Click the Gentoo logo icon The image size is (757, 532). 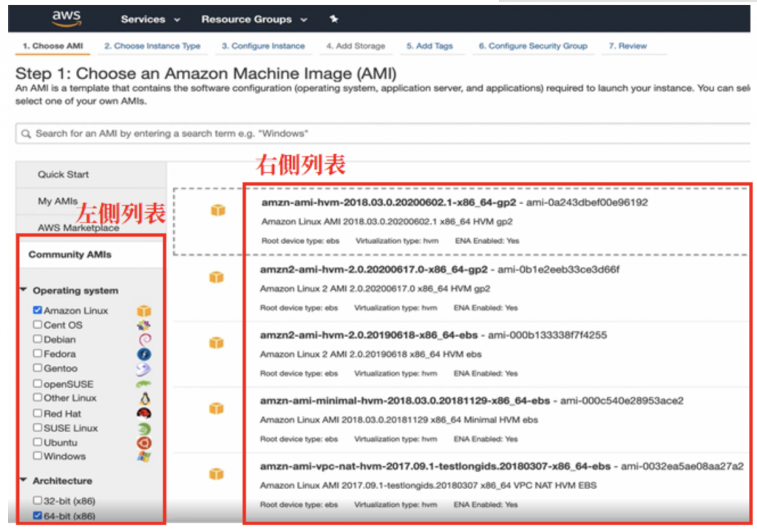[x=143, y=369]
